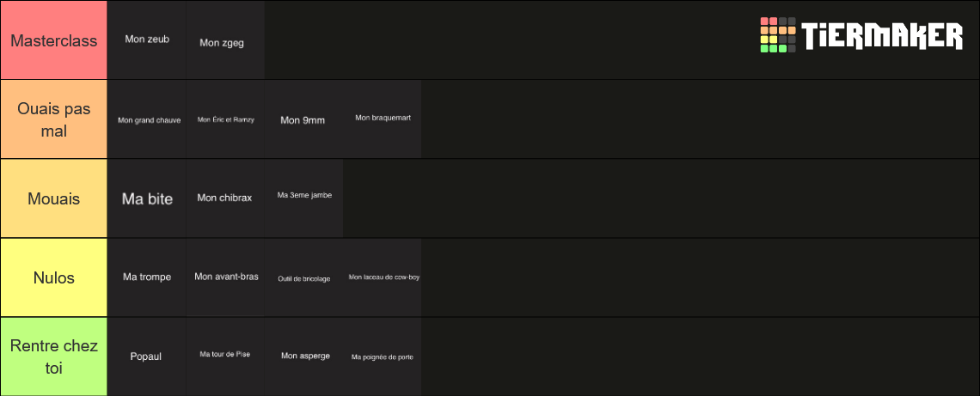Select the Mon zeub tile
Image resolution: width=980 pixels, height=396 pixels.
click(x=147, y=40)
